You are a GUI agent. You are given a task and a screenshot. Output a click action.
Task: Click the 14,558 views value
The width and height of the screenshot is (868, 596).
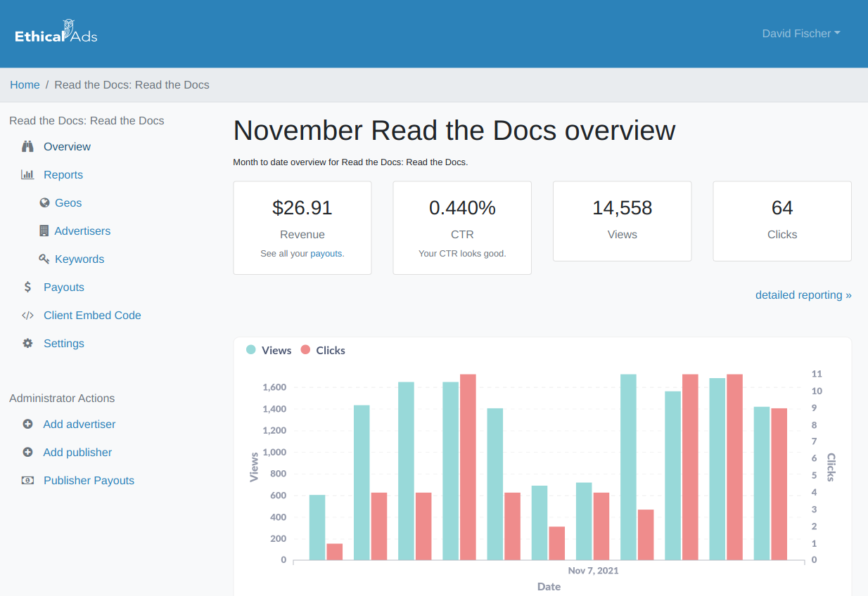coord(623,208)
